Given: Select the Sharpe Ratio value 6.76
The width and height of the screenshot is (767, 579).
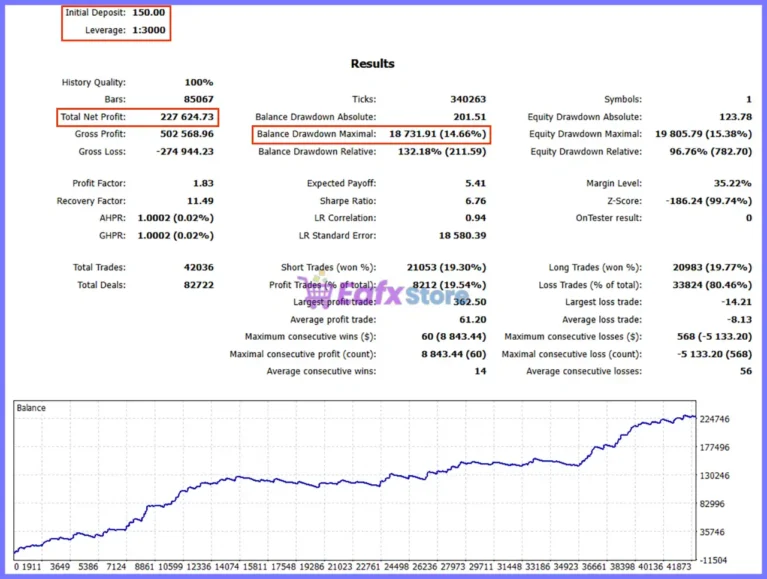Looking at the screenshot, I should point(475,201).
